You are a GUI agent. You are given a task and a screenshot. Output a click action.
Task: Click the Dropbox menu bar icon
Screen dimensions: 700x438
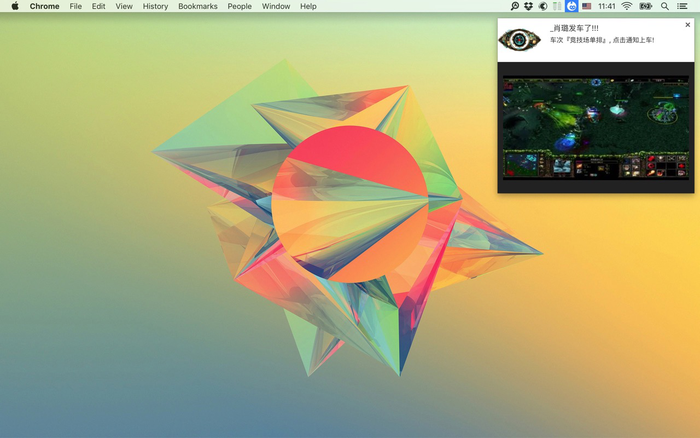click(529, 6)
